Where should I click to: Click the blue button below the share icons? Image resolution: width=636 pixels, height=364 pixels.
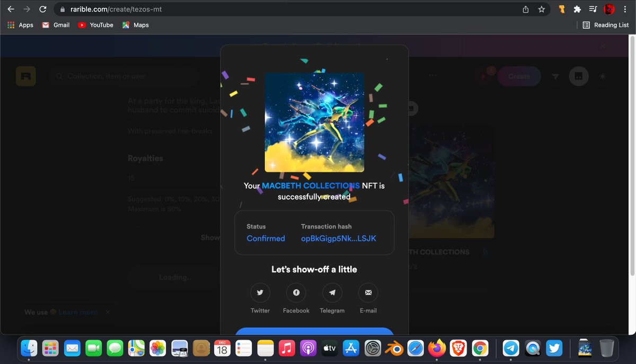pyautogui.click(x=314, y=331)
